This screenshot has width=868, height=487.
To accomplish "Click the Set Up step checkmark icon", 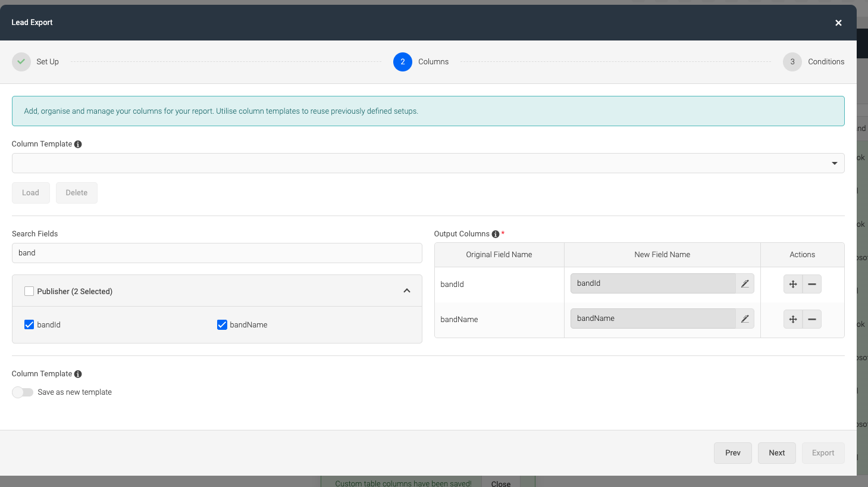I will tap(21, 62).
